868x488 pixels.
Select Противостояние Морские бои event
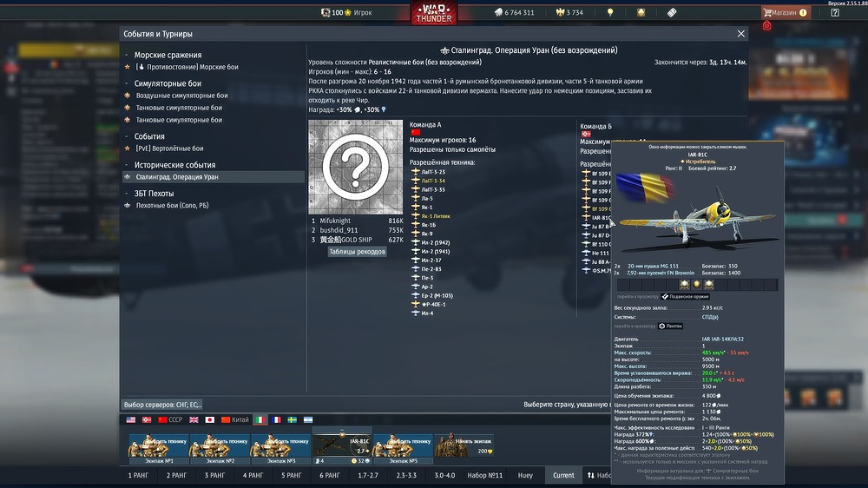pyautogui.click(x=187, y=67)
